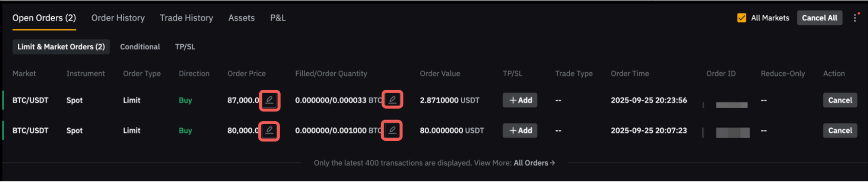
Task: Show Conditional orders sub-tab
Action: pos(140,47)
